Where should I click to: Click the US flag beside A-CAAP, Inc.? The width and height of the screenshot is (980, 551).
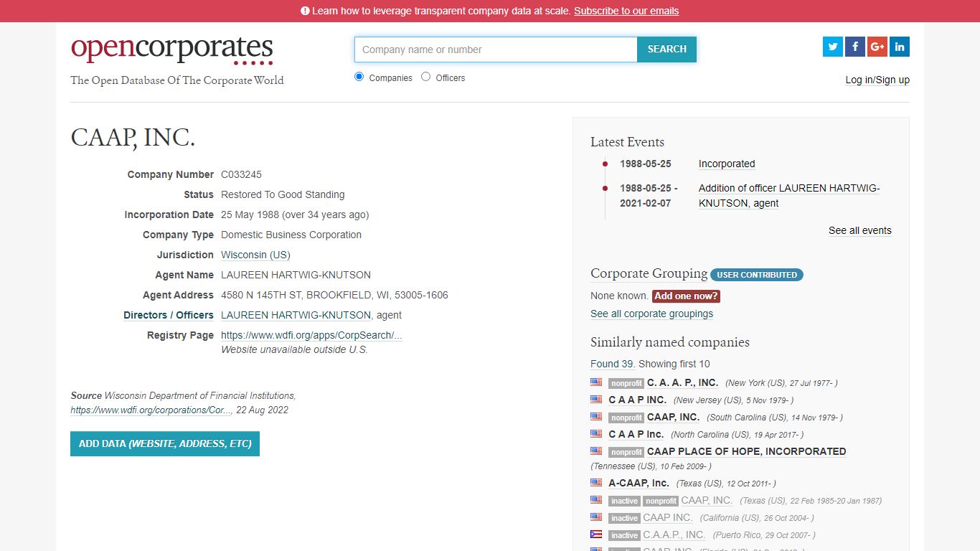pyautogui.click(x=596, y=483)
